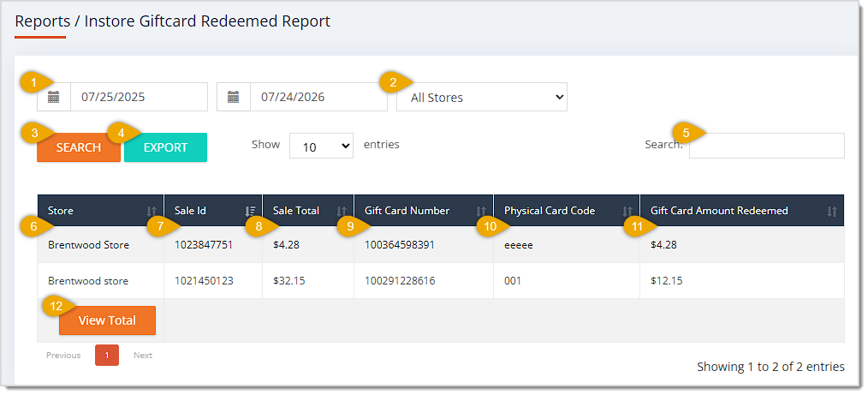Viewport: 868px width, 395px height.
Task: Select Sale Id 1023847751
Action: (204, 245)
